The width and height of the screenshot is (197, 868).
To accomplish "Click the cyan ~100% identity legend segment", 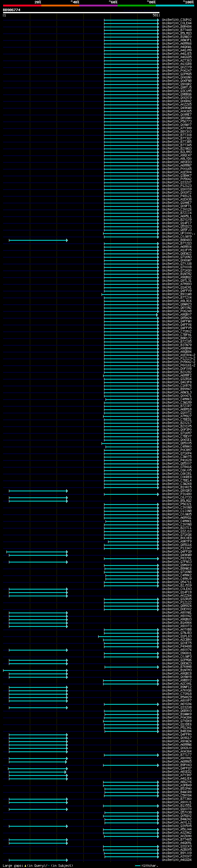I will click(x=175, y=6).
